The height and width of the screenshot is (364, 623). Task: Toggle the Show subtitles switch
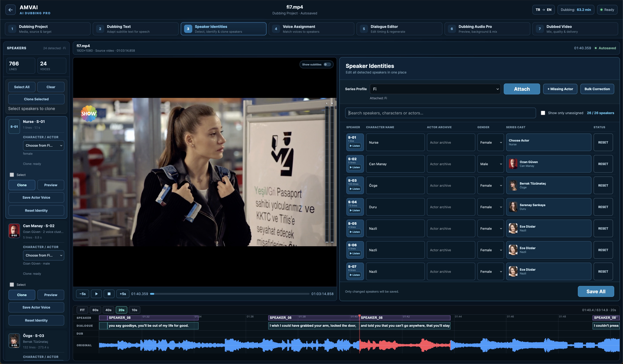327,65
